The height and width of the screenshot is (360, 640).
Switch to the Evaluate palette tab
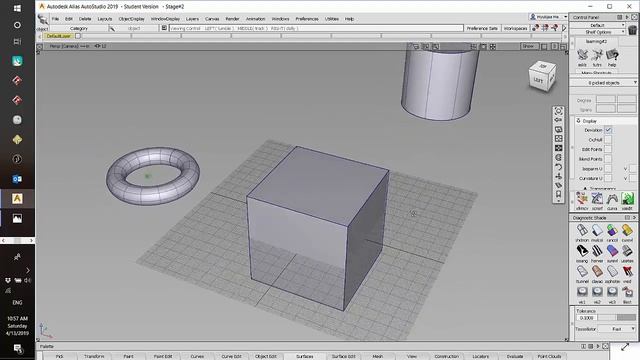(515, 356)
